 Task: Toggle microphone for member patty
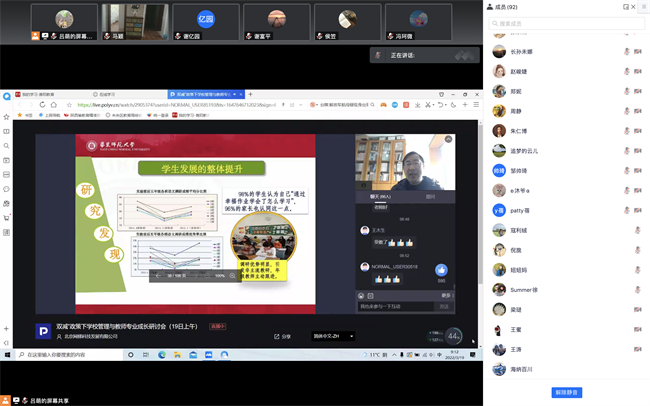627,210
